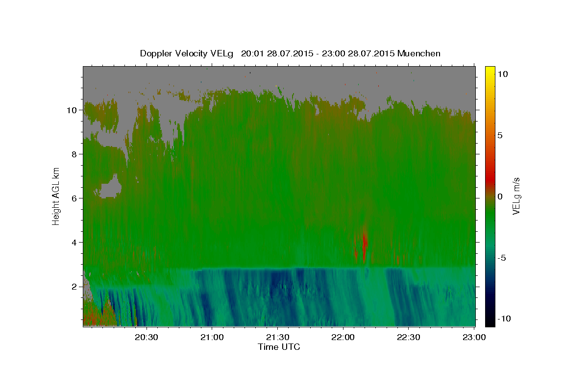This screenshot has height=392, width=588.
Task: Click the height axis value 2
Action: (75, 286)
